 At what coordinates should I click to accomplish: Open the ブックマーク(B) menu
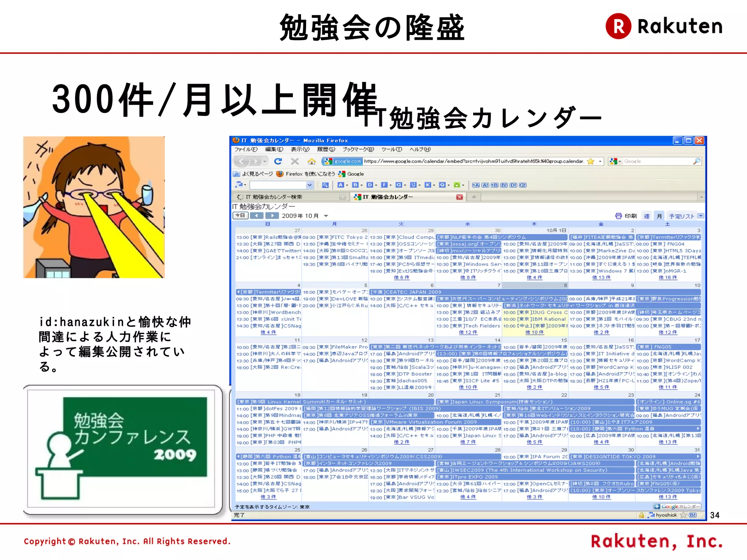[x=358, y=149]
